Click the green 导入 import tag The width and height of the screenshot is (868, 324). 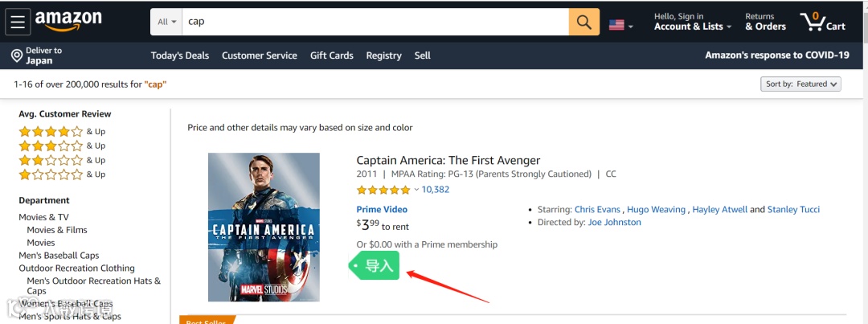[x=375, y=266]
